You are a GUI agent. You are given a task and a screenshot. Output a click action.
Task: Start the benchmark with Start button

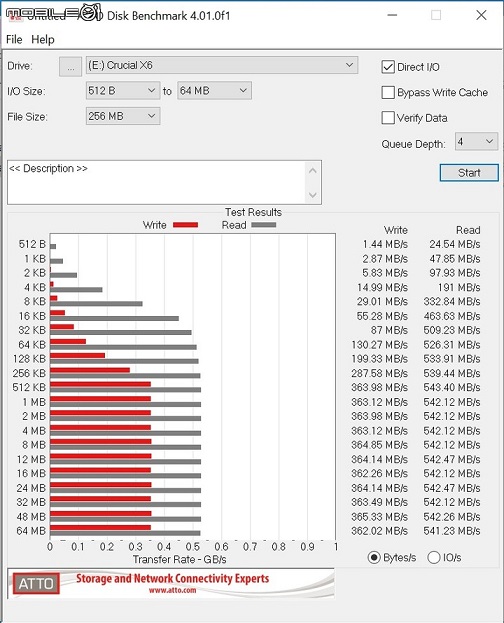coord(469,173)
